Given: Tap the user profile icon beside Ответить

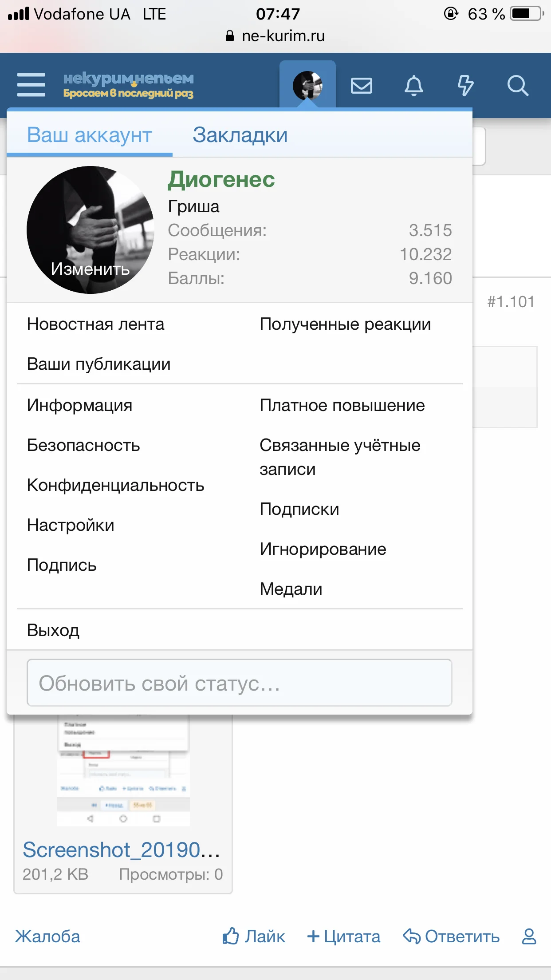Looking at the screenshot, I should pyautogui.click(x=529, y=937).
